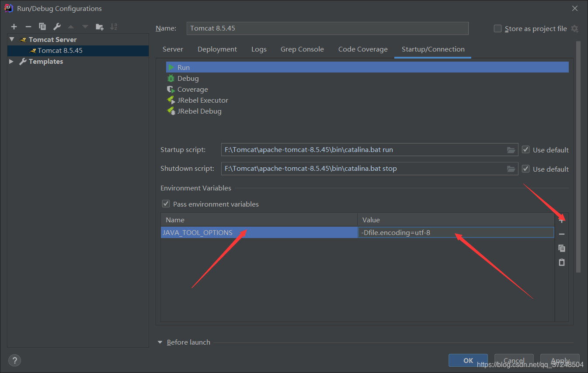This screenshot has height=373, width=588.
Task: Select JRebel Executor mode
Action: [x=367, y=100]
